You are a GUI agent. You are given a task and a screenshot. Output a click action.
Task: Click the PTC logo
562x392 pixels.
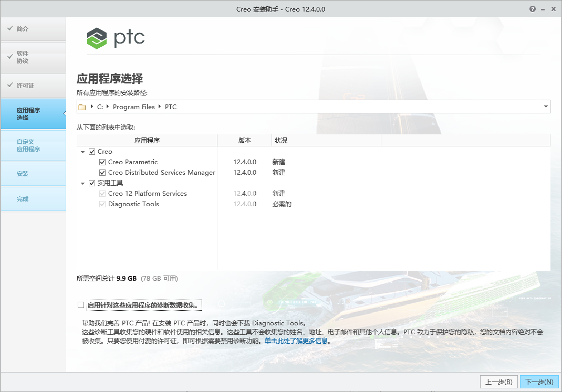(116, 38)
